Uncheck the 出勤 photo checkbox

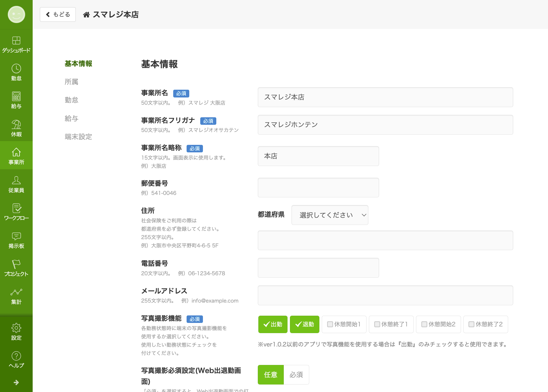[273, 324]
